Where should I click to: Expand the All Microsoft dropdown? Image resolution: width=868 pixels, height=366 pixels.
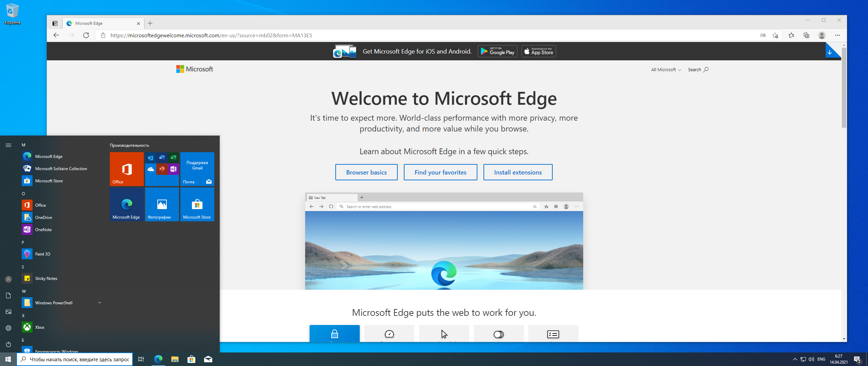tap(666, 69)
